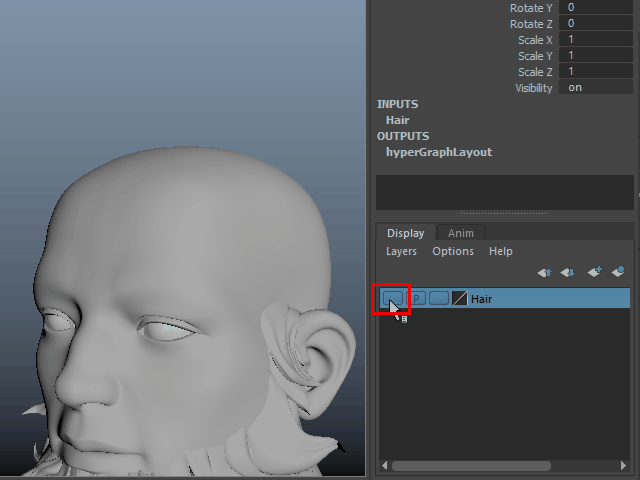Click the Scale X value field
Image resolution: width=640 pixels, height=480 pixels.
598,40
